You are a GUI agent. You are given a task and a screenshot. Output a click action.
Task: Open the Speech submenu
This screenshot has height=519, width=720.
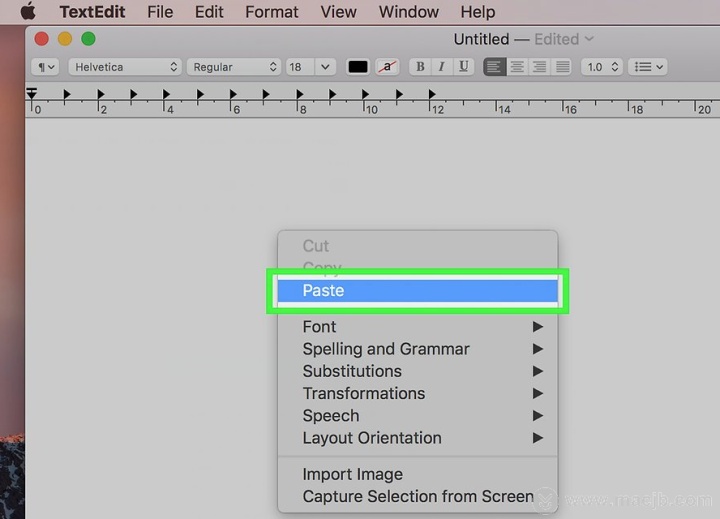[418, 416]
